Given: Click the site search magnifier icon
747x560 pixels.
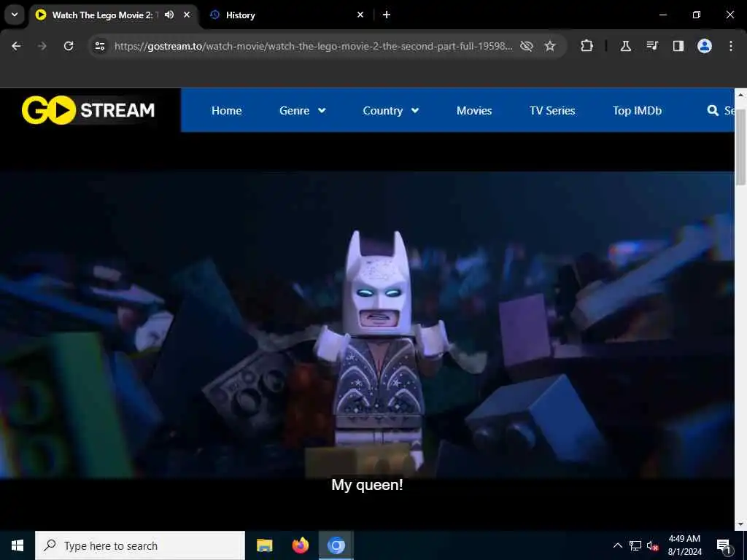Looking at the screenshot, I should [x=713, y=111].
